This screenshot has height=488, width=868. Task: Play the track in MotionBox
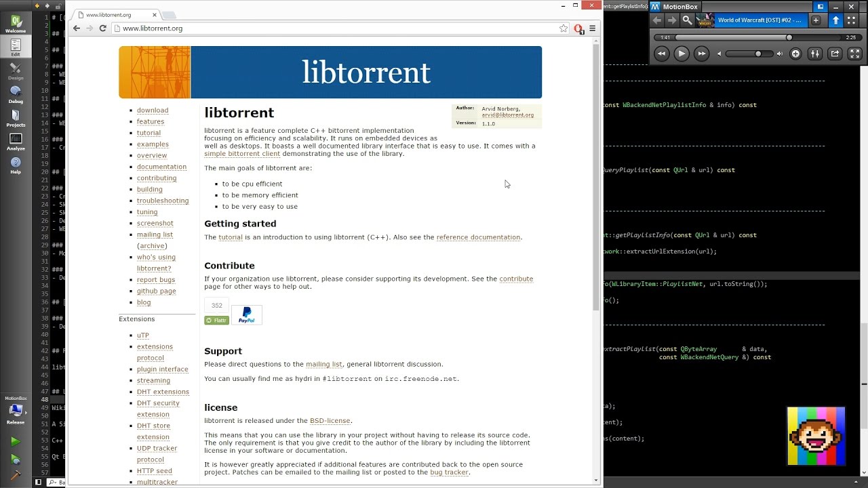coord(682,54)
